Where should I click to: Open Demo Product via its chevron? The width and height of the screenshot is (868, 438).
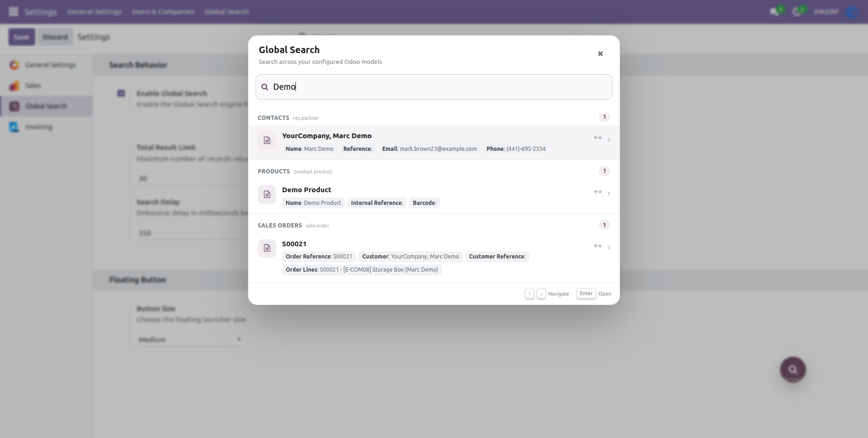click(x=609, y=194)
